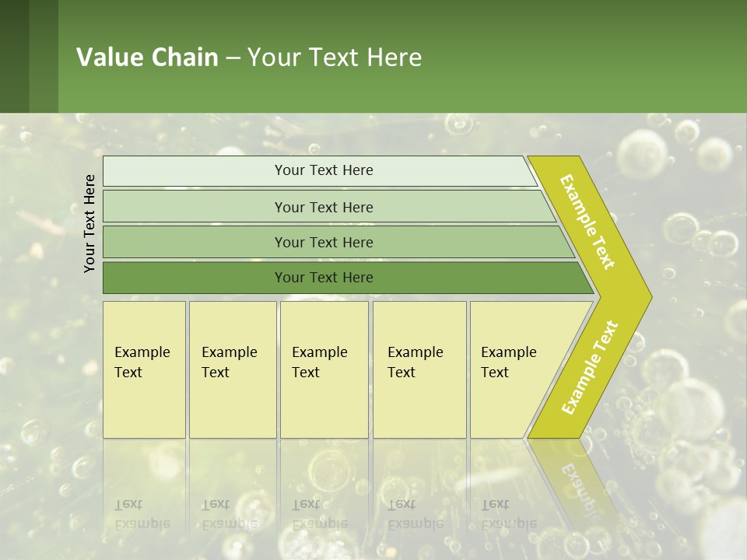The height and width of the screenshot is (560, 747).
Task: Click the reflected text under leftmost box
Action: coord(142,514)
